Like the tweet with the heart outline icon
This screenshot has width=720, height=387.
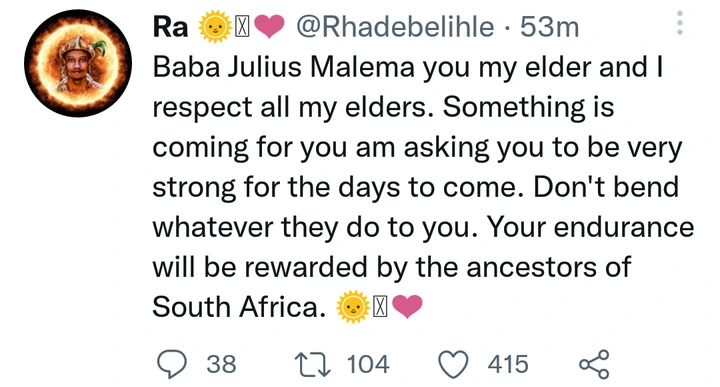click(x=454, y=365)
